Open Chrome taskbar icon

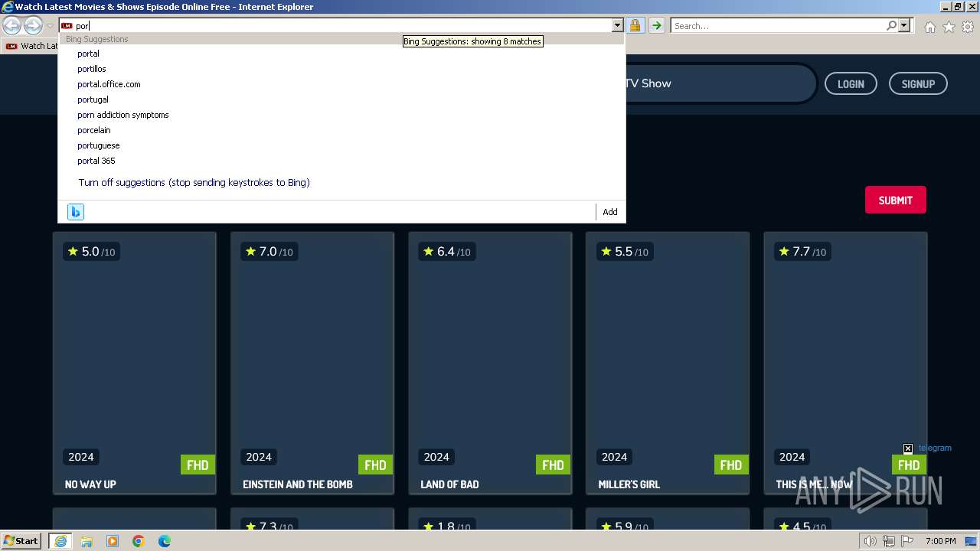pos(139,541)
